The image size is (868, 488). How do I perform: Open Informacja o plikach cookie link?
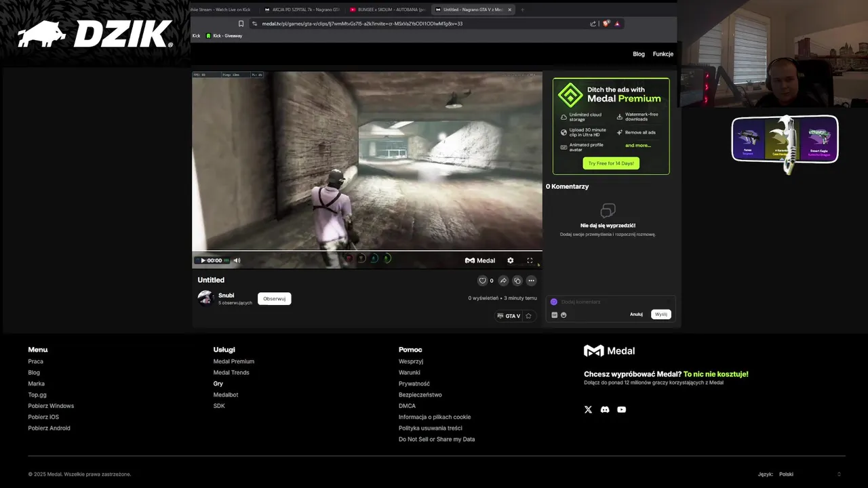pyautogui.click(x=435, y=417)
